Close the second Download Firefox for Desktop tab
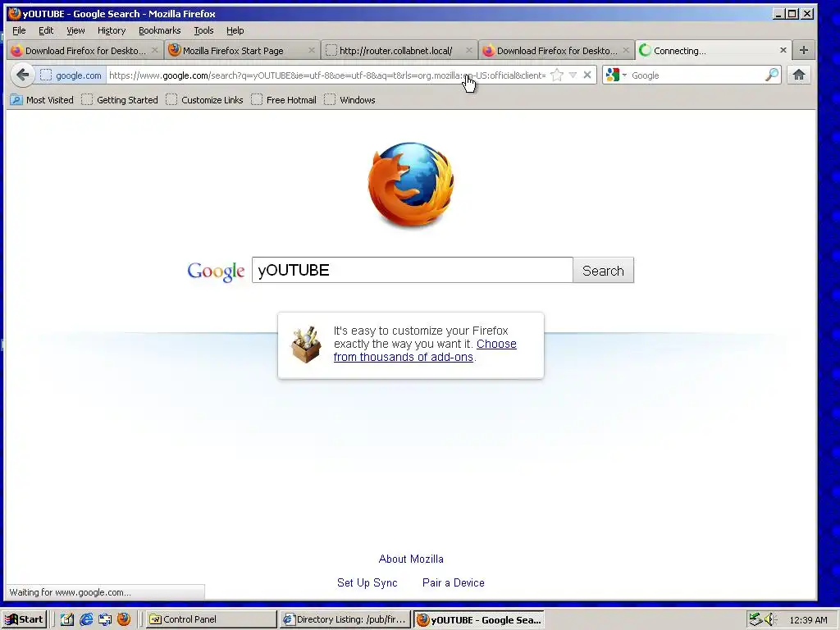The width and height of the screenshot is (840, 630). 626,50
